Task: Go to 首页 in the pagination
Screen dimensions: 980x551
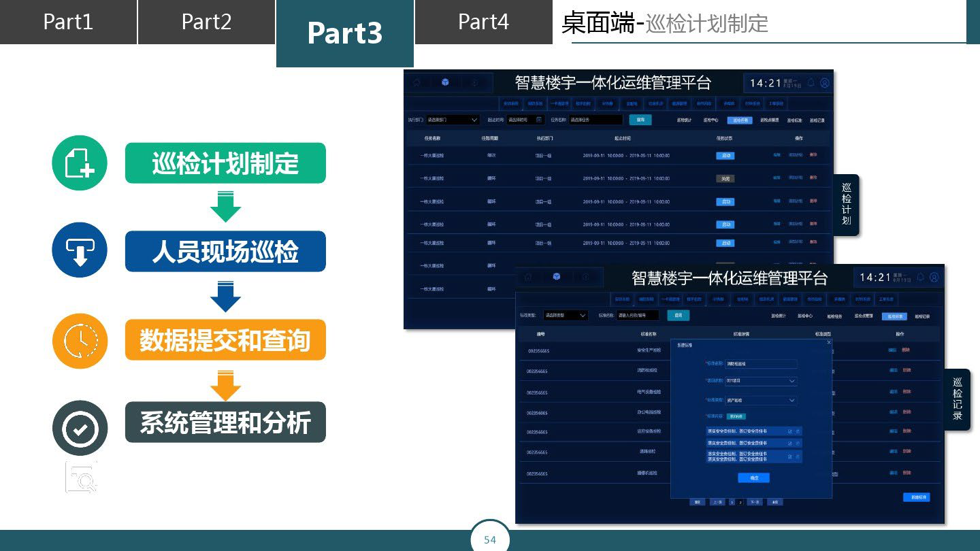Action: point(697,502)
